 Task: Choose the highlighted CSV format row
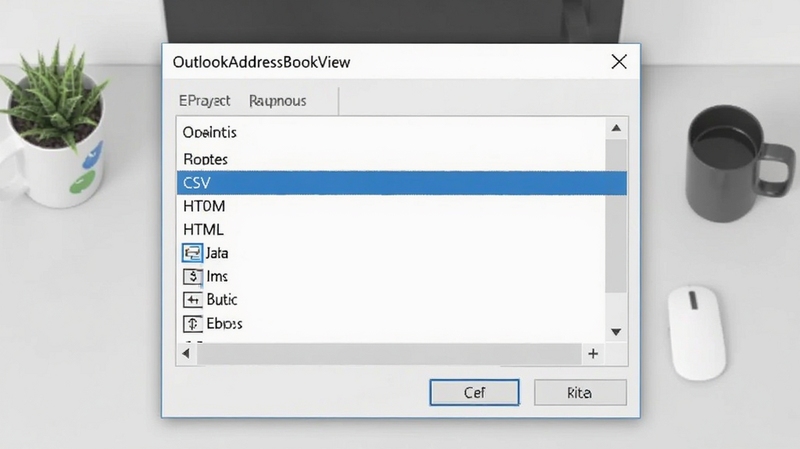click(x=402, y=183)
